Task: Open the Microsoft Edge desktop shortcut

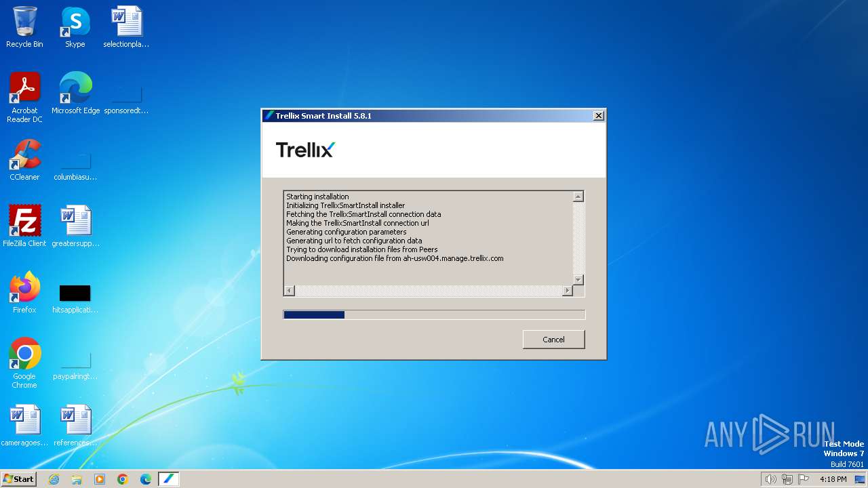Action: [x=75, y=94]
